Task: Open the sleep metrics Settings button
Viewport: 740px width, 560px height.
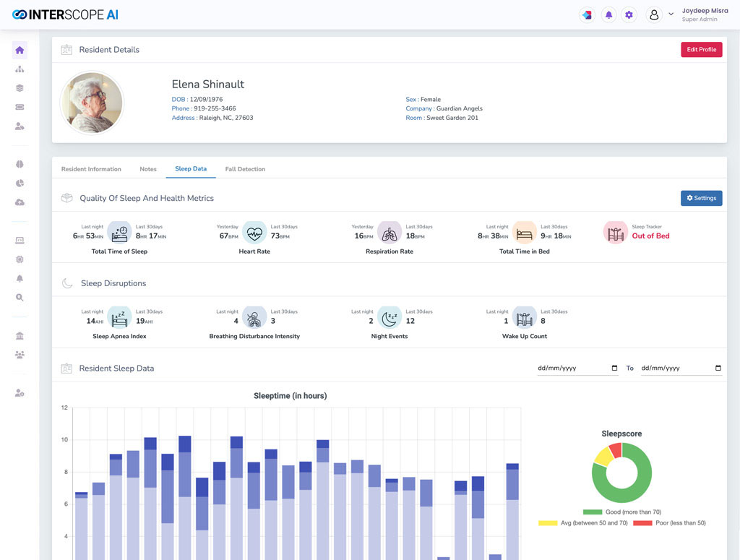Action: click(x=701, y=198)
